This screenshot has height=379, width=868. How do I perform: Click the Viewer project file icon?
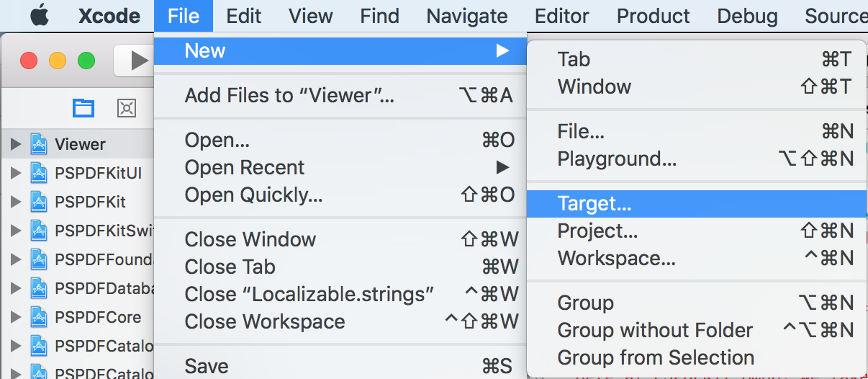click(39, 145)
